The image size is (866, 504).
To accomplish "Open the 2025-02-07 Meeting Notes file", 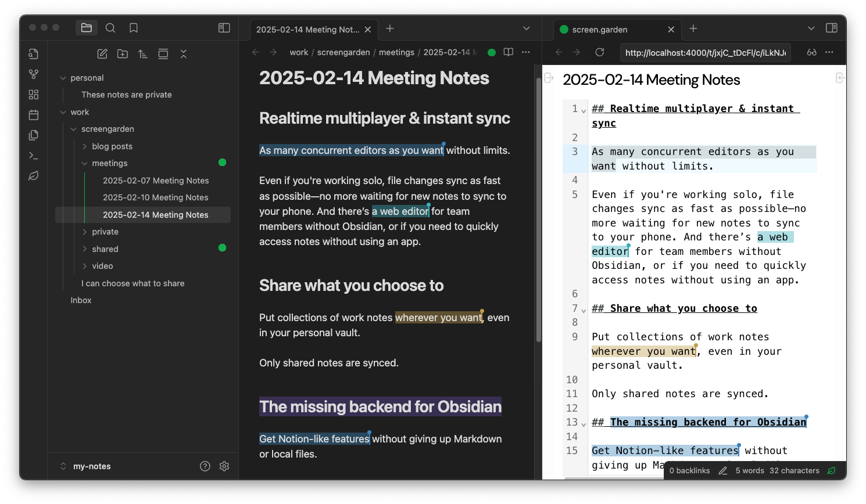I will click(156, 181).
